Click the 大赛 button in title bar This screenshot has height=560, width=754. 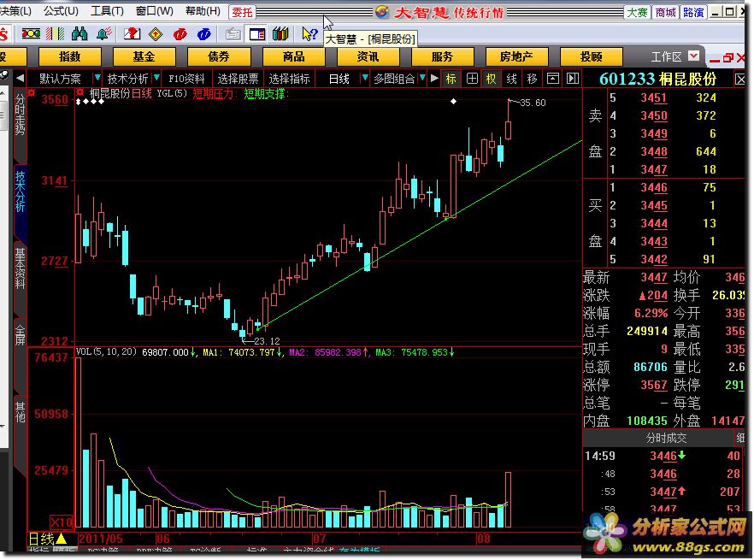pyautogui.click(x=637, y=12)
